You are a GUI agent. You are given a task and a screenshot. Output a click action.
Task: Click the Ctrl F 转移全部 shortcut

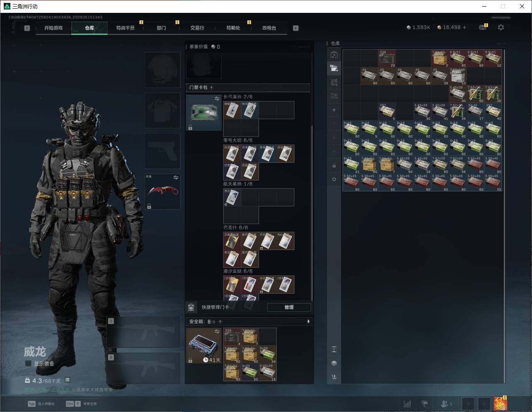point(81,404)
